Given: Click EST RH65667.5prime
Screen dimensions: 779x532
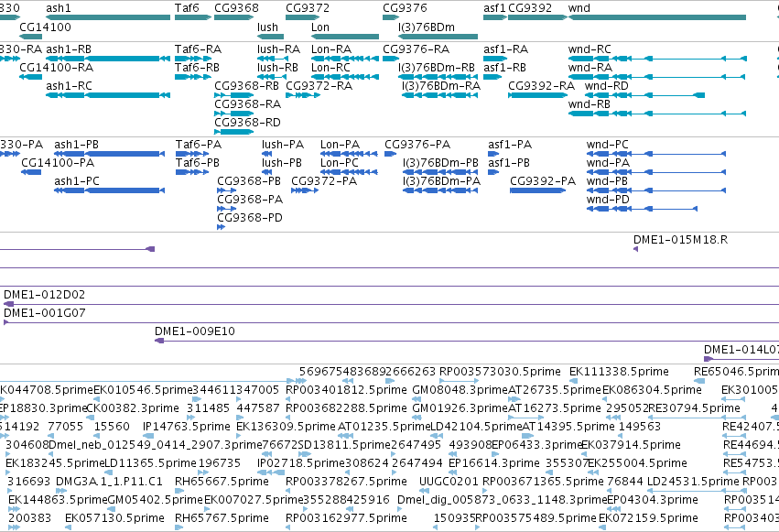Looking at the screenshot, I should (179, 492).
